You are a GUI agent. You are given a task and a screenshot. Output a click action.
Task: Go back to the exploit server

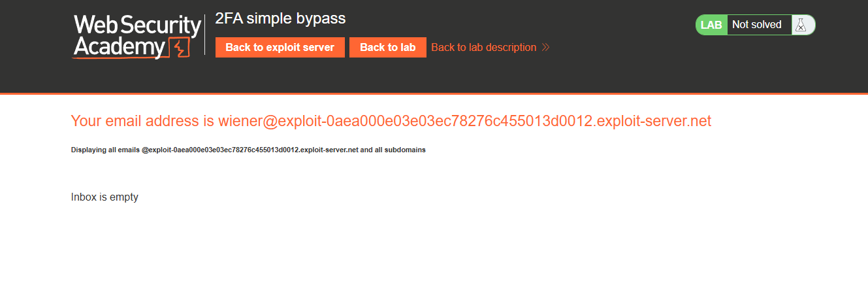(280, 47)
